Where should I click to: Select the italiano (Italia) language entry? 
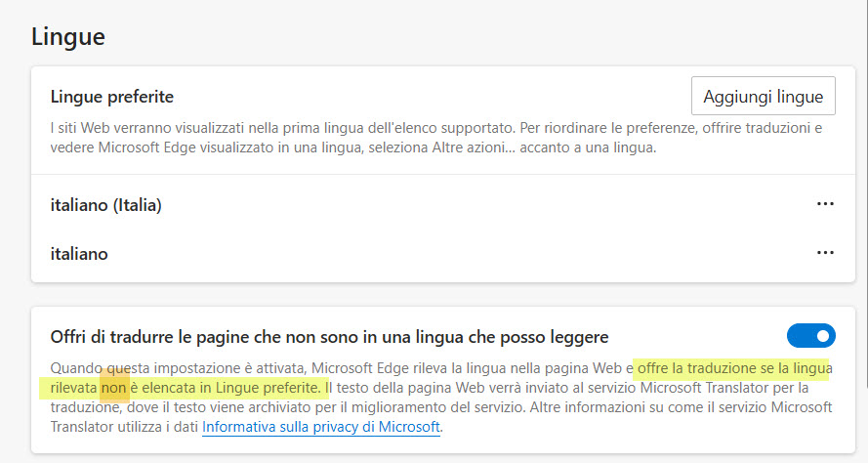[x=105, y=205]
